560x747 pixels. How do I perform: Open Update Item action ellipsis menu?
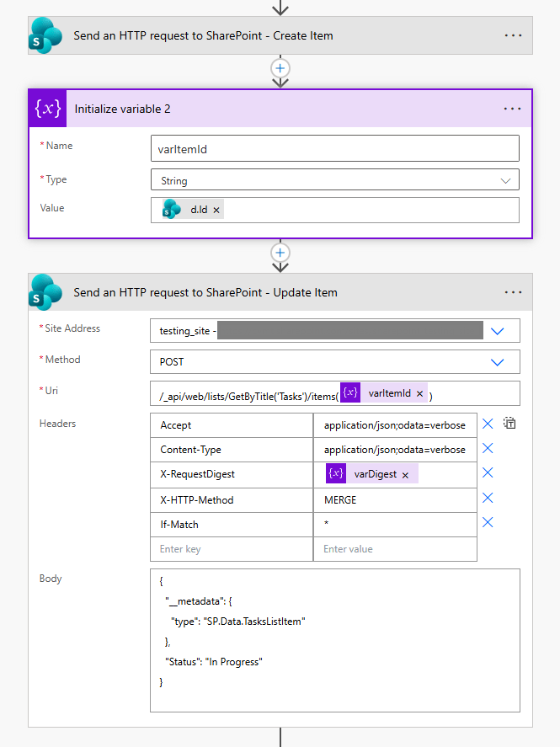click(513, 293)
